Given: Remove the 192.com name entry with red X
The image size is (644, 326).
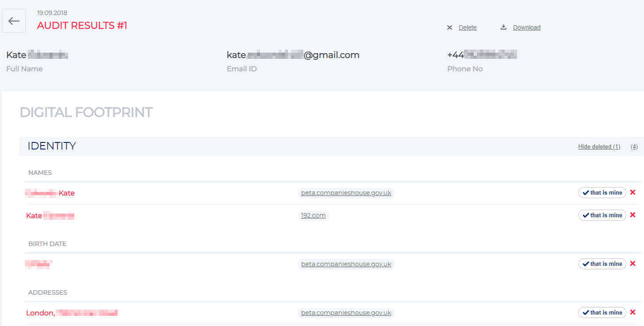Looking at the screenshot, I should point(632,215).
